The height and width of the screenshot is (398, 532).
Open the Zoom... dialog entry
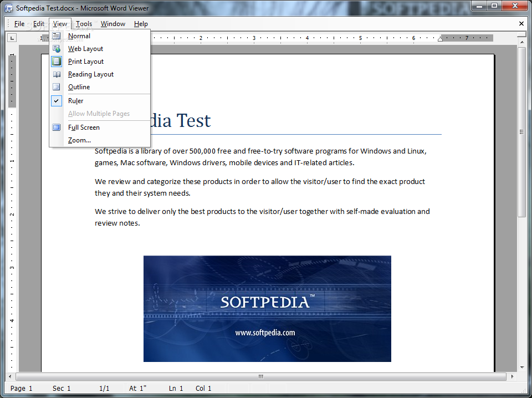pos(100,140)
